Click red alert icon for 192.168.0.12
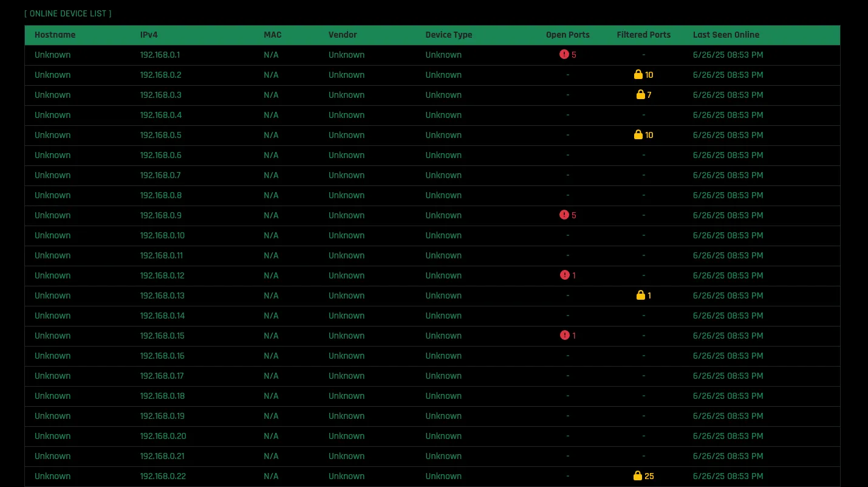Image resolution: width=868 pixels, height=487 pixels. [x=564, y=275]
